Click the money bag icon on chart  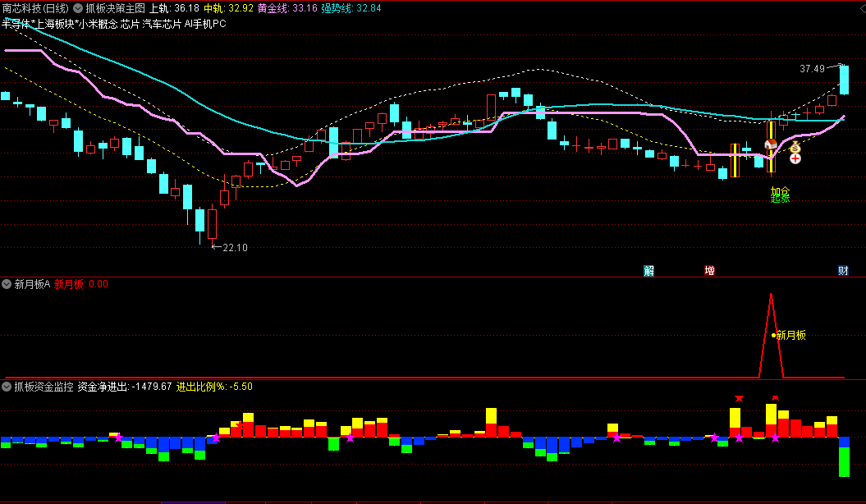point(795,148)
